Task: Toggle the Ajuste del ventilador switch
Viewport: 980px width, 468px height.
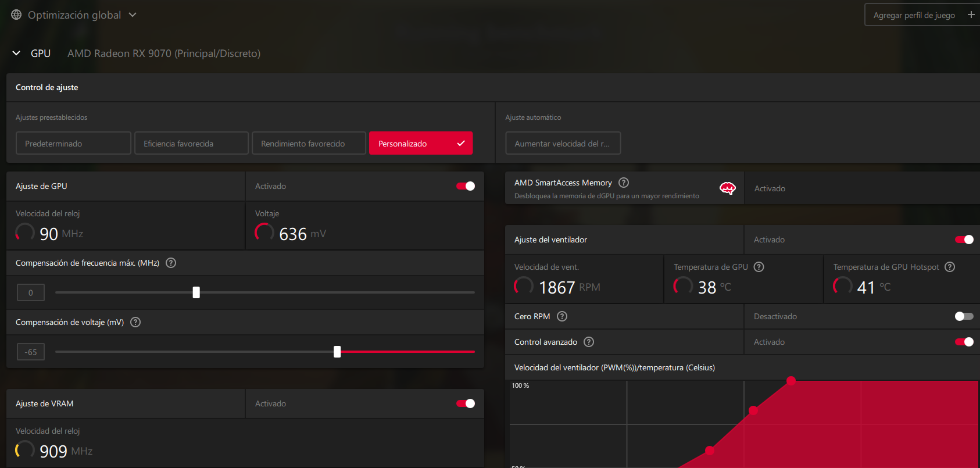Action: [964, 240]
